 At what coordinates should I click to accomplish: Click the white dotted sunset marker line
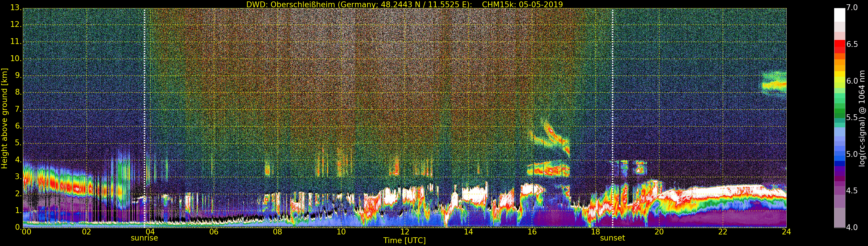point(612,118)
